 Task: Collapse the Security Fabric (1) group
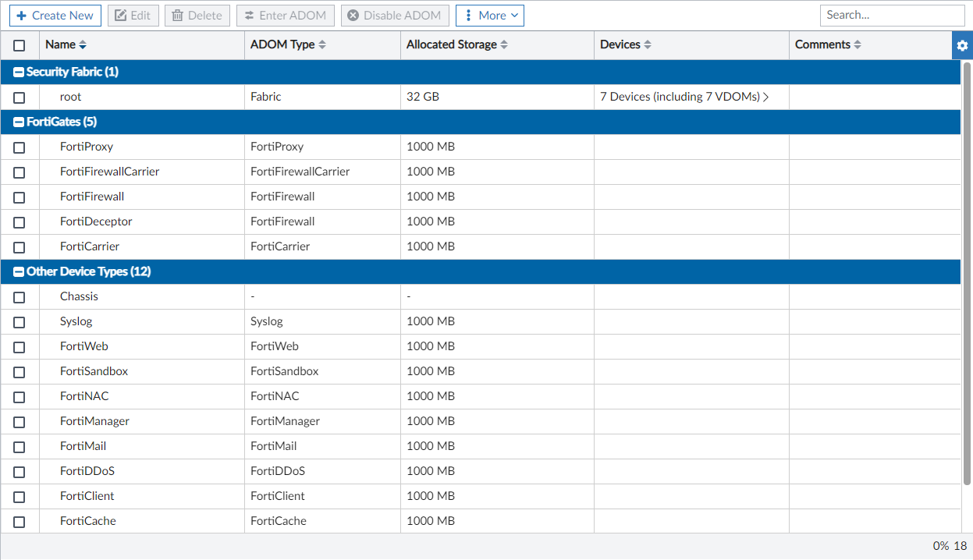20,72
